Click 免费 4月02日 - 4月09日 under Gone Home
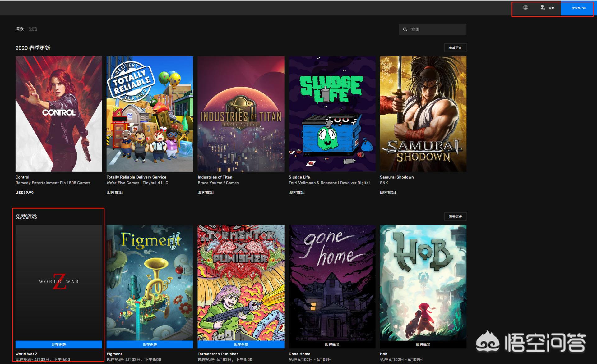The height and width of the screenshot is (364, 597). pos(310,360)
